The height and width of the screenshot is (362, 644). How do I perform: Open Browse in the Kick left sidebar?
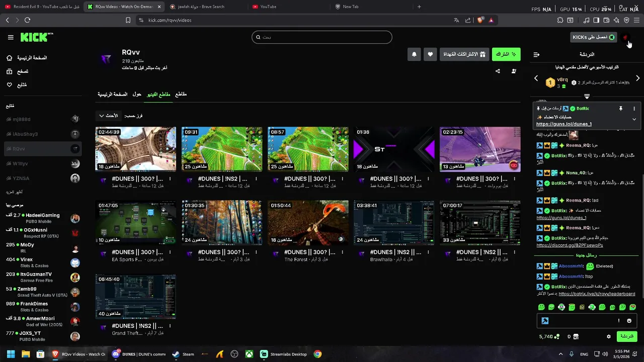(18, 71)
